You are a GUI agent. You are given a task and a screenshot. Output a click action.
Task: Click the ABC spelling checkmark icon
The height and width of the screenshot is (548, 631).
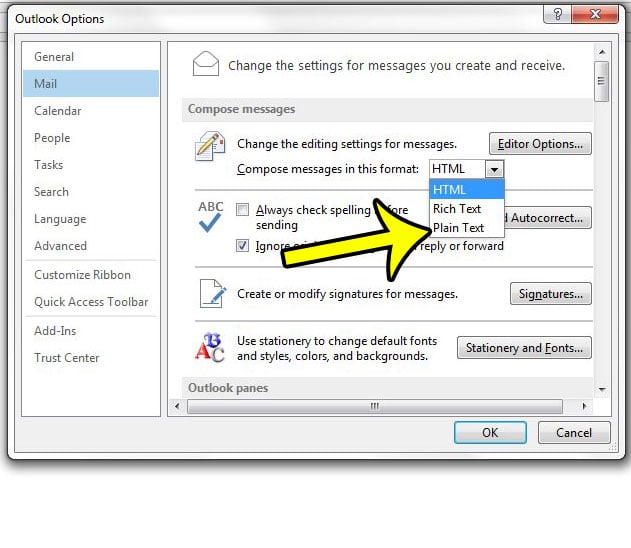point(210,216)
